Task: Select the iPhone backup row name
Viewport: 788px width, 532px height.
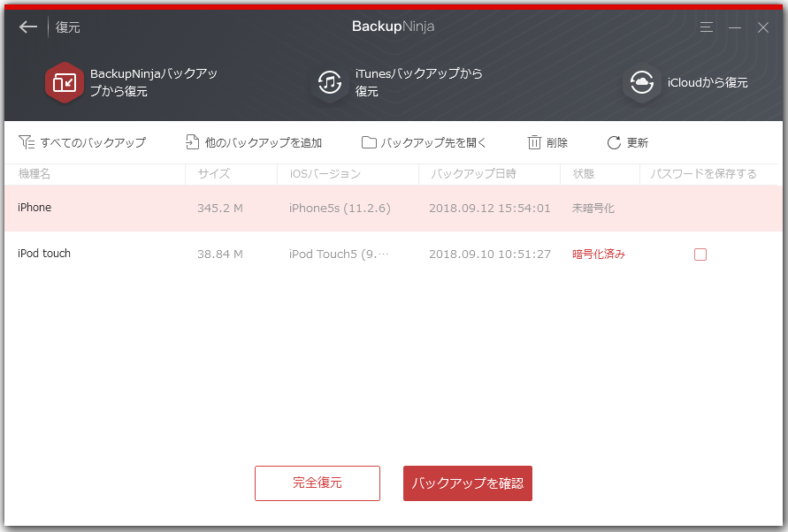Action: click(x=34, y=208)
